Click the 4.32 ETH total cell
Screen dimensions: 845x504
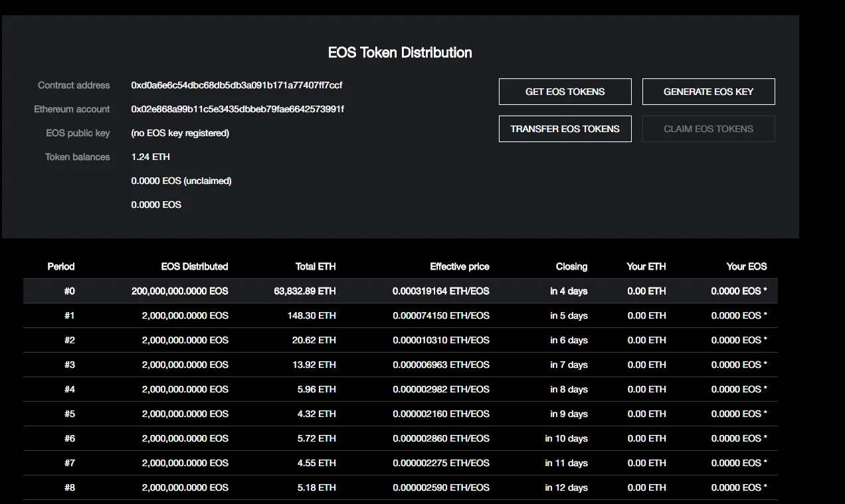(x=317, y=414)
